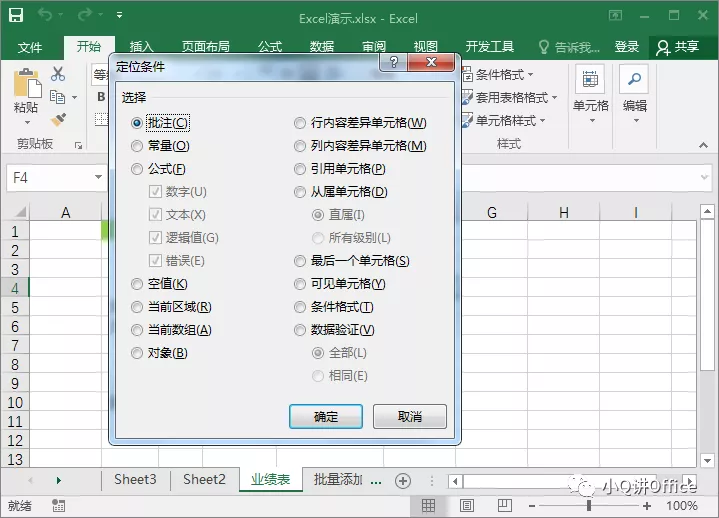The height and width of the screenshot is (518, 719).
Task: Switch to the Sheet3 worksheet tab
Action: tap(135, 479)
